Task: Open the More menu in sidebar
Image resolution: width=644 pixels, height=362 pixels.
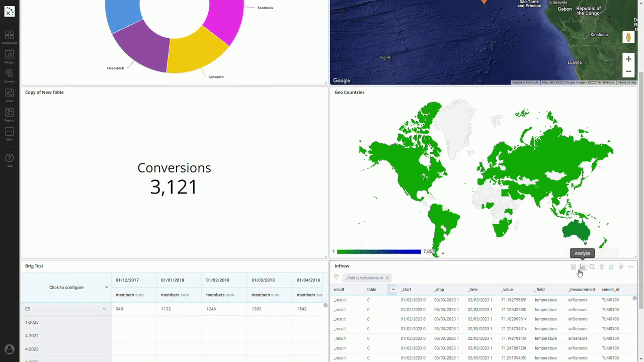Action: tap(9, 133)
